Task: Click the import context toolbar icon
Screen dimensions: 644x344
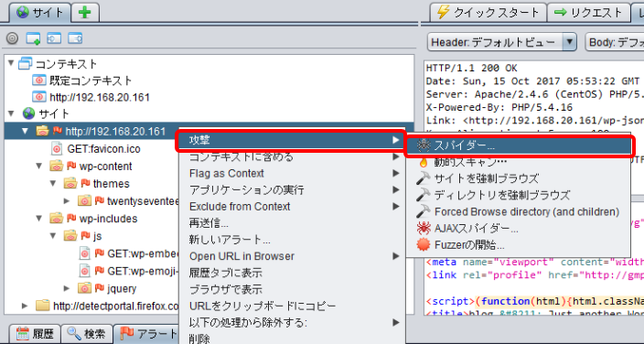Action: pos(54,38)
